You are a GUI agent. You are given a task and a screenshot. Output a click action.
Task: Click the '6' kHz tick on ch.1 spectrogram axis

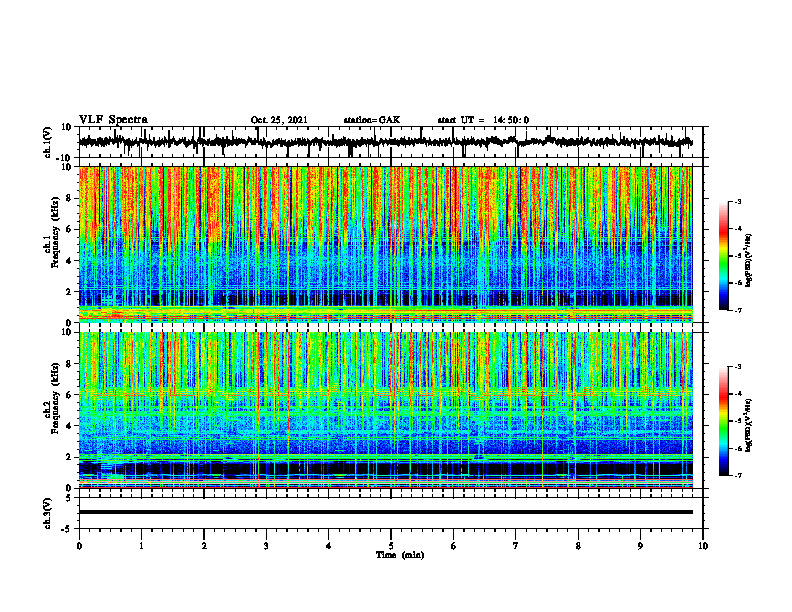(x=70, y=229)
